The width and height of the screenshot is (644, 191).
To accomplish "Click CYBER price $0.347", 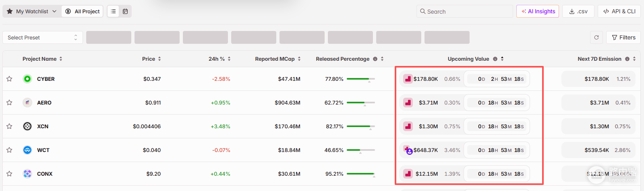I will coord(152,79).
